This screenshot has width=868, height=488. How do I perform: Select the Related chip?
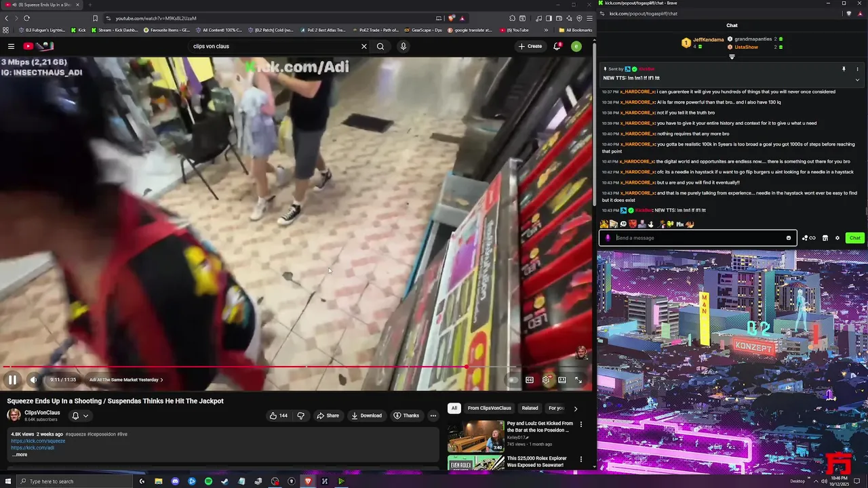[530, 408]
